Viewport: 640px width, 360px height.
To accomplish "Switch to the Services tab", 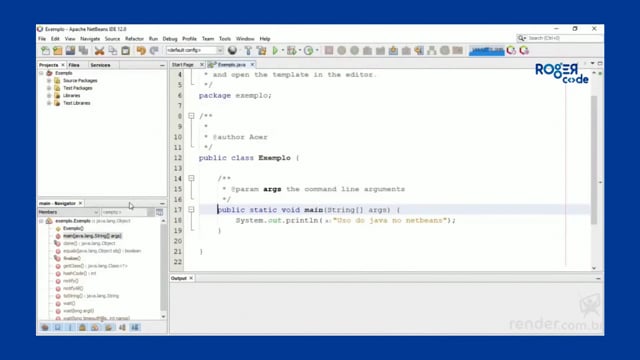I will click(x=100, y=65).
